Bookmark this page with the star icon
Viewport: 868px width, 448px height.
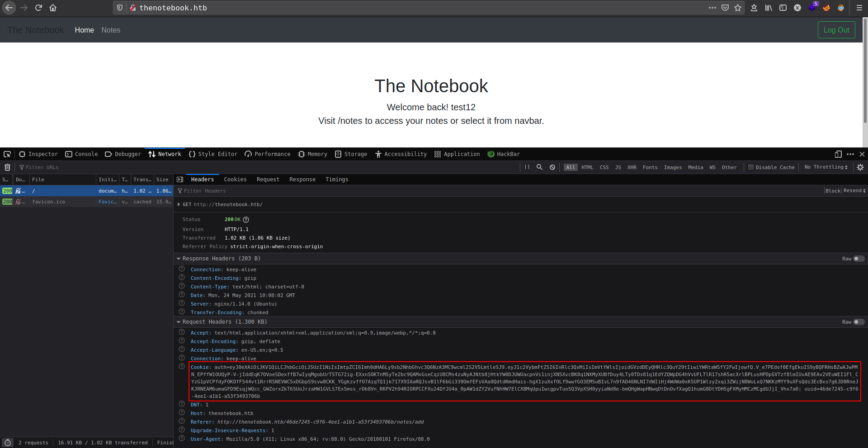pos(738,8)
